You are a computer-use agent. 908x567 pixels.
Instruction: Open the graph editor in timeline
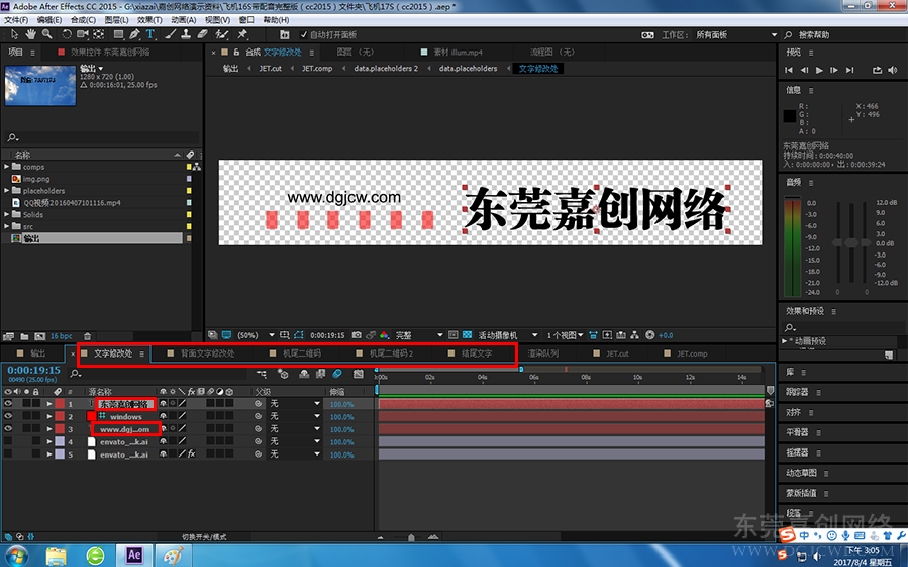(359, 374)
